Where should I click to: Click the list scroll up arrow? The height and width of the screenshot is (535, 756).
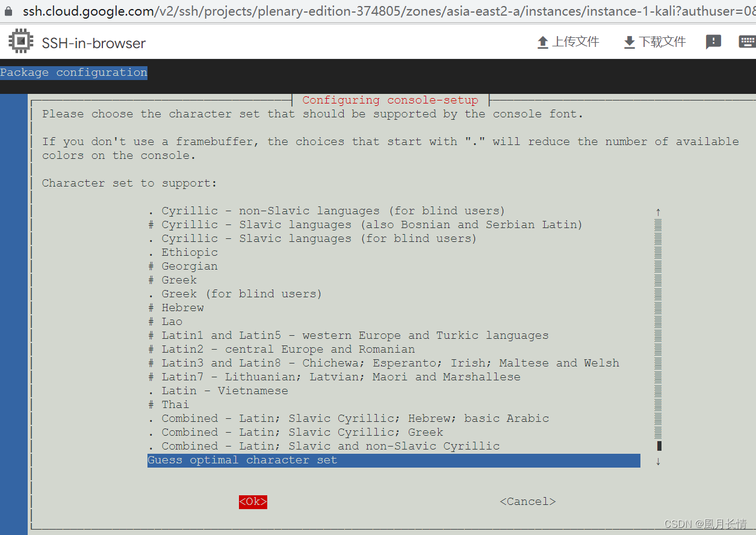click(658, 211)
